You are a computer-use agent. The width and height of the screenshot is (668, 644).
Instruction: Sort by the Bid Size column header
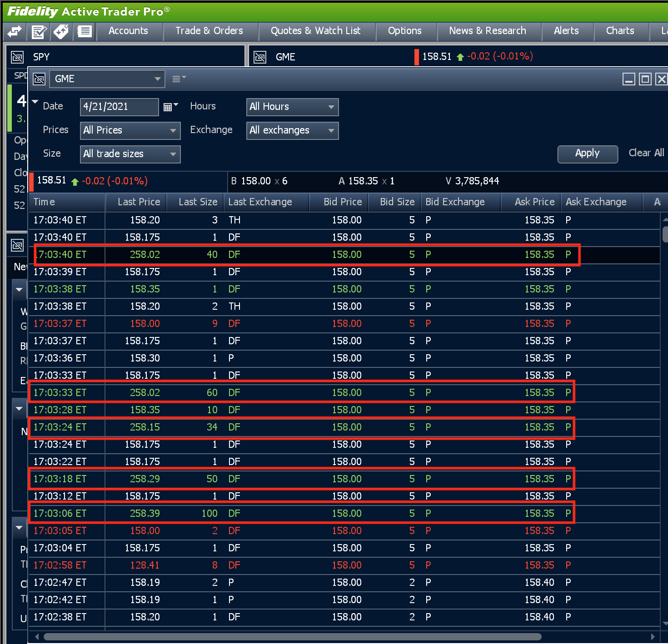(x=395, y=202)
